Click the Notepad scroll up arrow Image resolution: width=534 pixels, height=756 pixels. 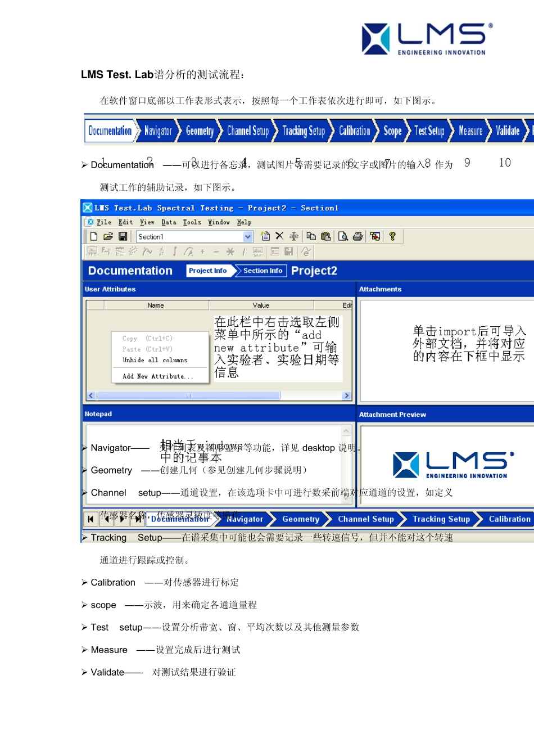346,431
